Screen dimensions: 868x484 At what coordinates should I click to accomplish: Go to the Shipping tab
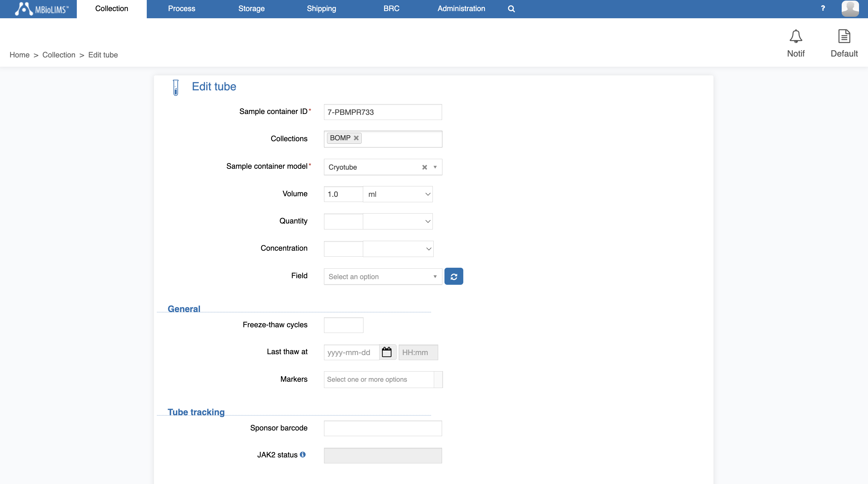321,9
